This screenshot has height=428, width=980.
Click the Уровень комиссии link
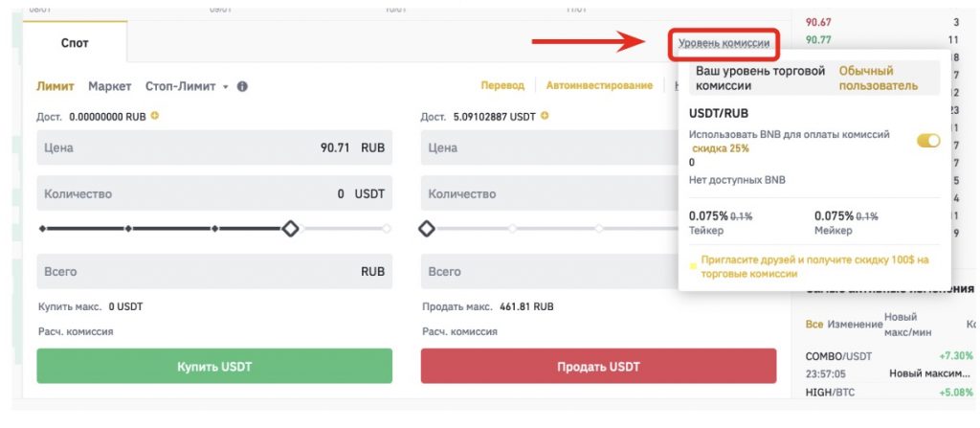(x=723, y=43)
